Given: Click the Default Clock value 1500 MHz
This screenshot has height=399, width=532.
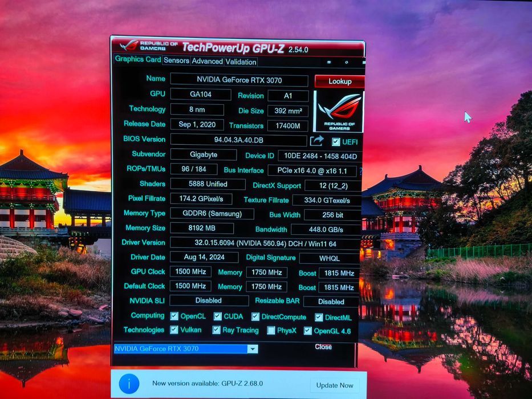Looking at the screenshot, I should (190, 286).
